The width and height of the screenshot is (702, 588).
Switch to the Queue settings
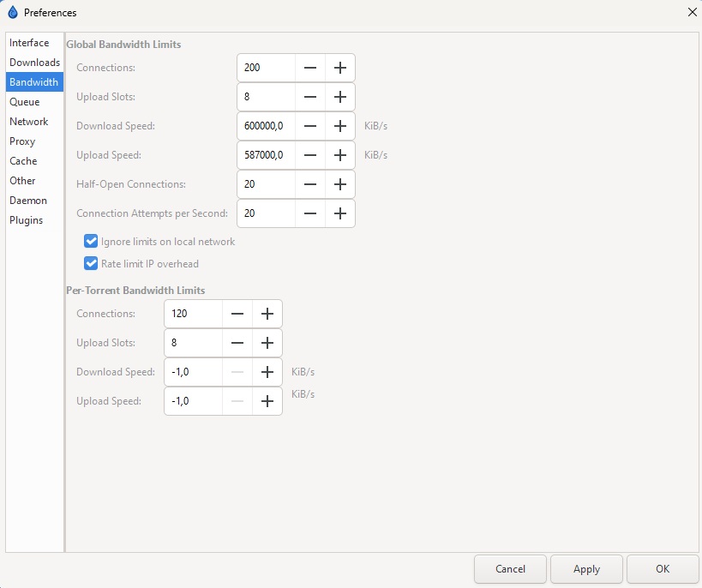pyautogui.click(x=34, y=102)
